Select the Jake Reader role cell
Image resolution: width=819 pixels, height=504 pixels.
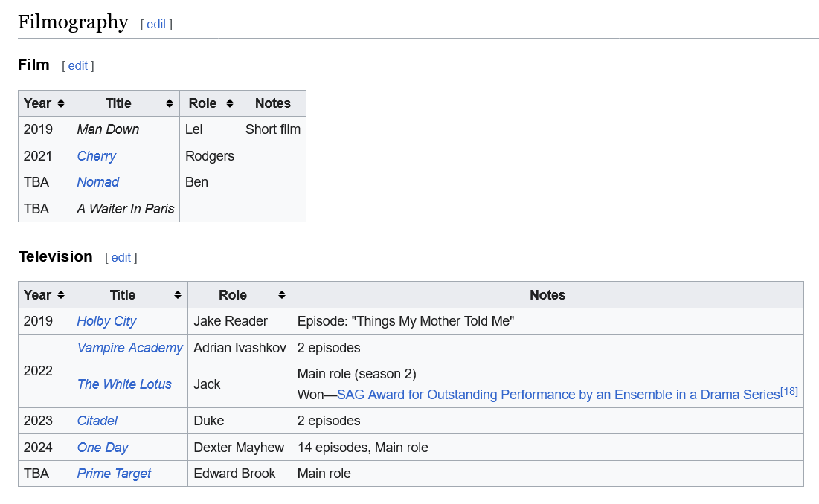pyautogui.click(x=240, y=321)
